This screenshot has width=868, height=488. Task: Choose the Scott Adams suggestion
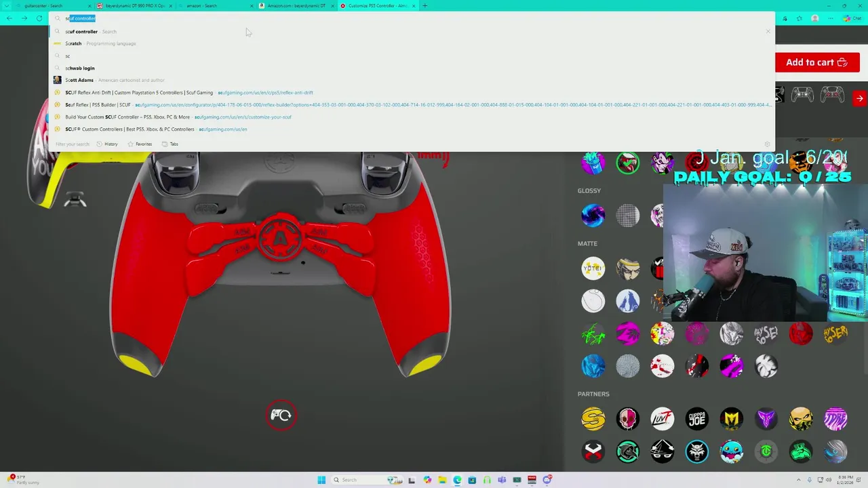(412, 80)
